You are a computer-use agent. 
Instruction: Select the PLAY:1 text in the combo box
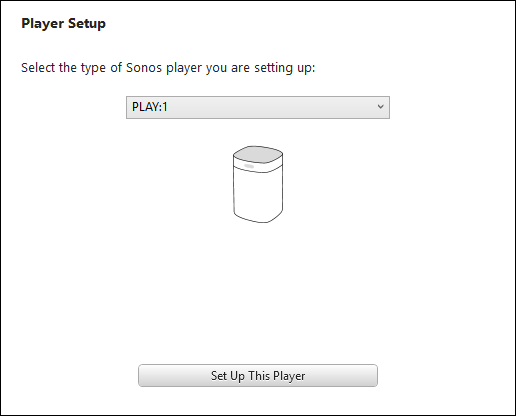(150, 107)
